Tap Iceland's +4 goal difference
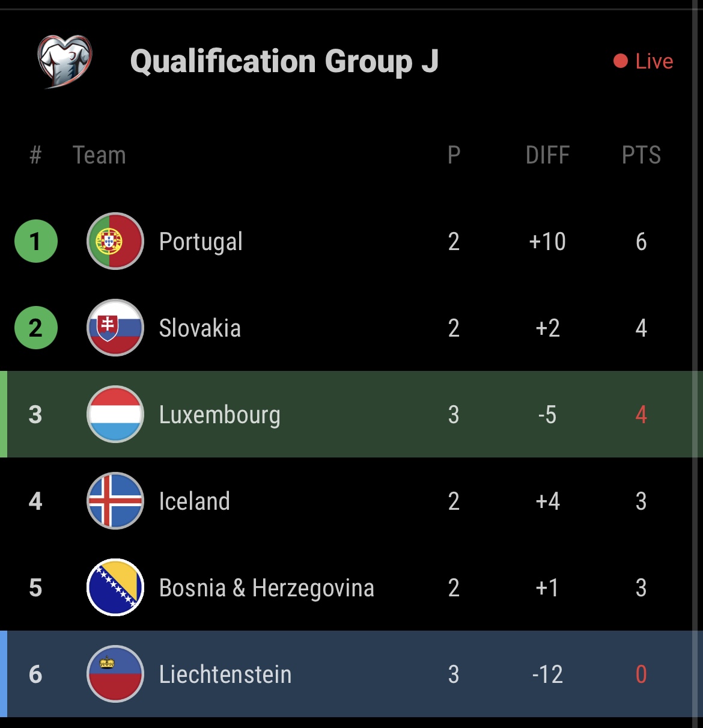Image resolution: width=703 pixels, height=728 pixels. pyautogui.click(x=547, y=501)
